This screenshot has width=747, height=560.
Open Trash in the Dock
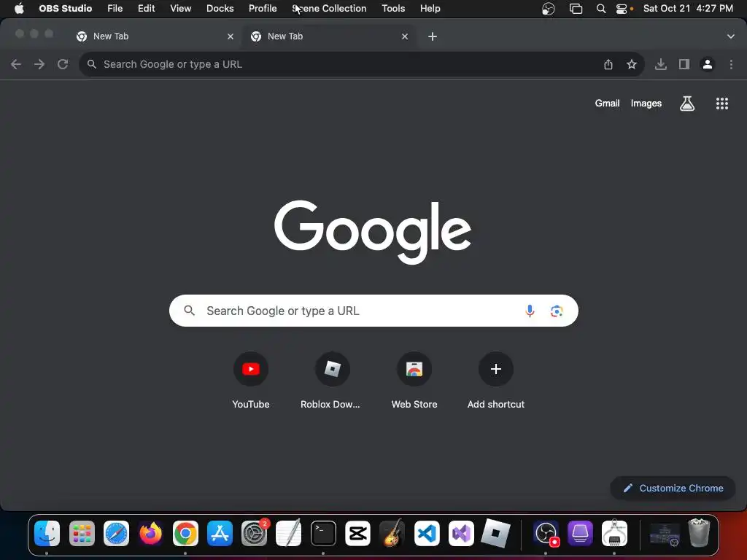click(699, 533)
